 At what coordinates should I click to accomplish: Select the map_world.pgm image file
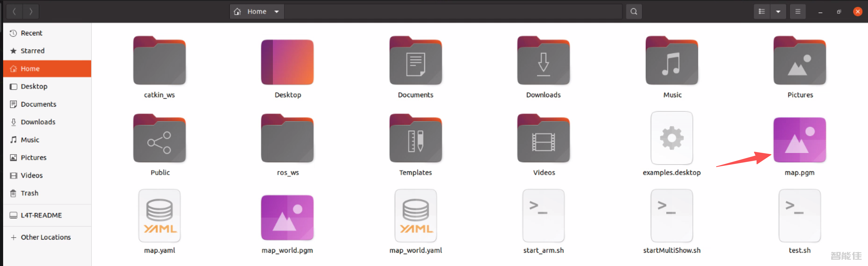288,218
